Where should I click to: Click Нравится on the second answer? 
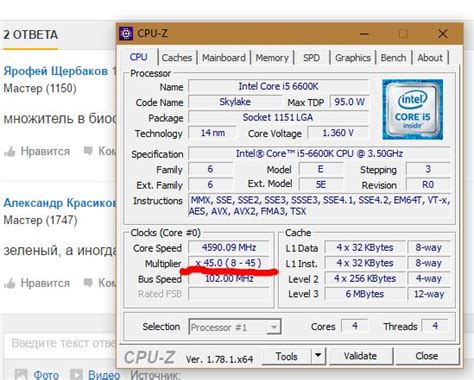45,283
